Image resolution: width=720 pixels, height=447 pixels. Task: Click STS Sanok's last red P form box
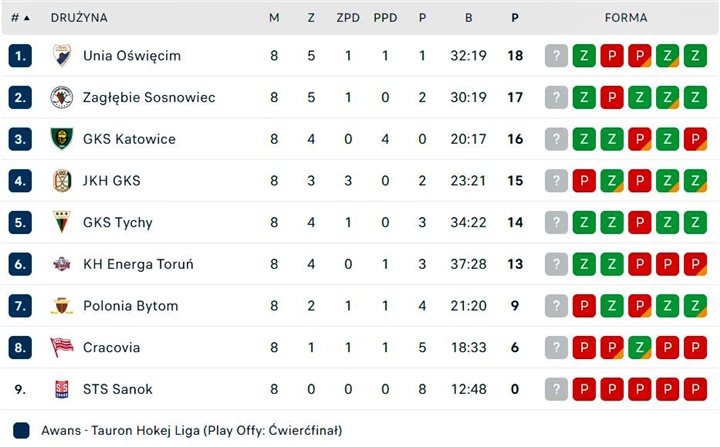[x=696, y=389]
